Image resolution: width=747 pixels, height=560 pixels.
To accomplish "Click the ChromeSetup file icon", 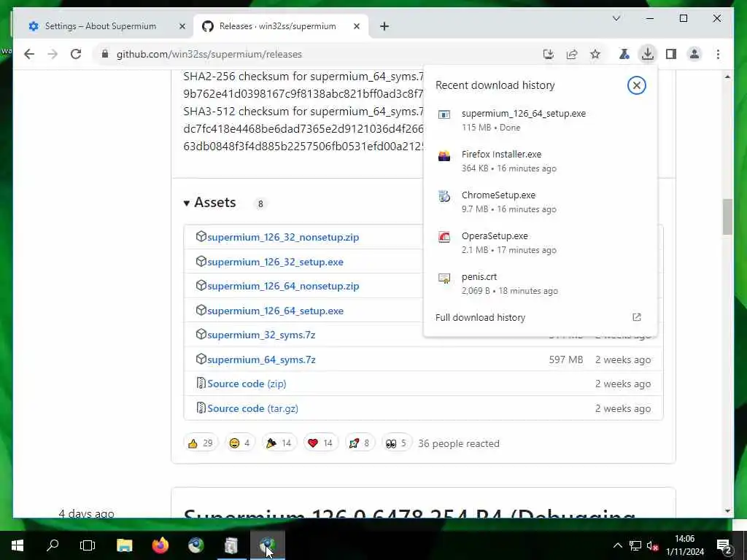I will click(444, 196).
